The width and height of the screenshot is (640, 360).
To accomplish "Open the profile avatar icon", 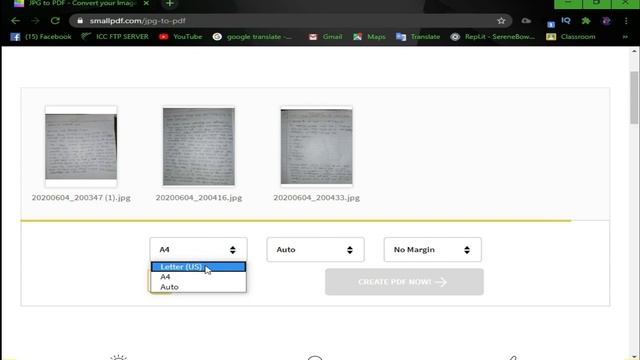I will [x=606, y=21].
